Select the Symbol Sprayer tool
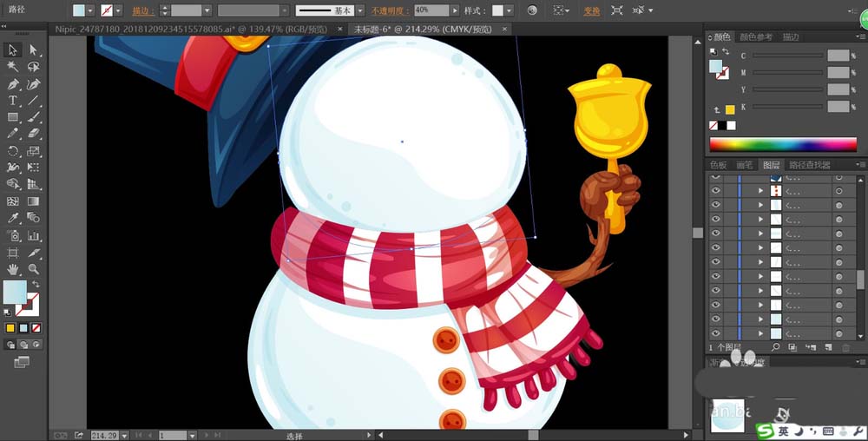This screenshot has height=441, width=868. [13, 236]
